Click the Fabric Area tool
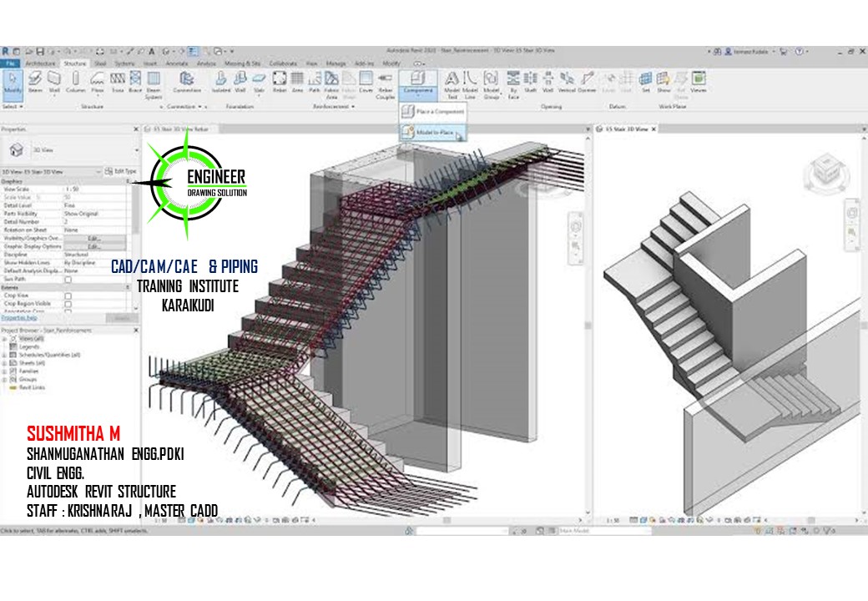868x601 pixels. (331, 84)
